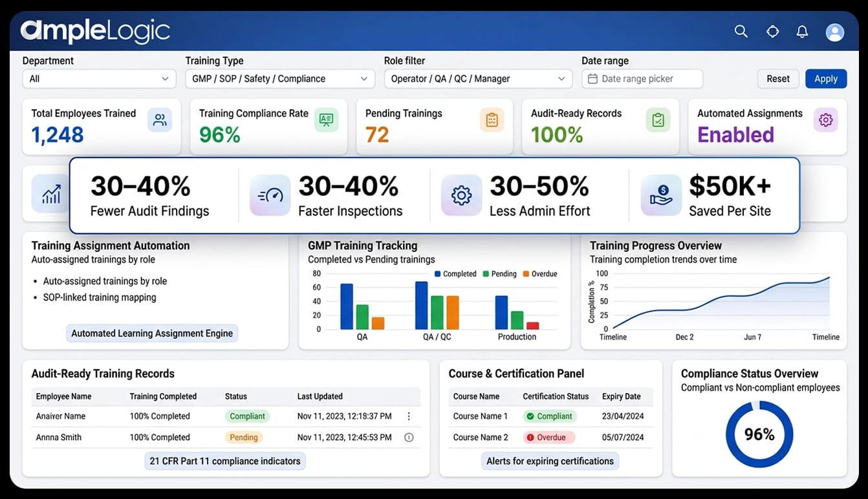868x499 pixels.
Task: Click the Date range picker field
Action: pos(642,79)
